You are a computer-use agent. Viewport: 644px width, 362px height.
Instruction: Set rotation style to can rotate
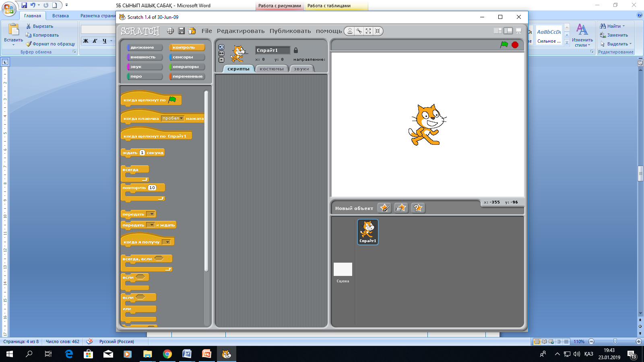click(x=221, y=47)
